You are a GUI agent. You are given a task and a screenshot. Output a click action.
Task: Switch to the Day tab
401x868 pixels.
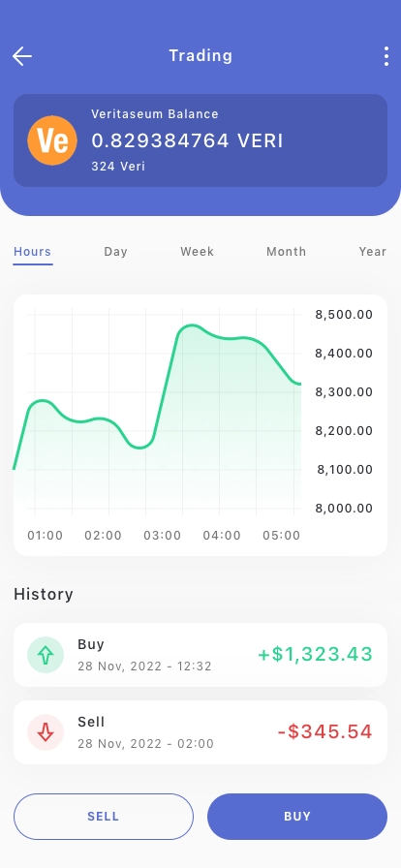coord(116,252)
